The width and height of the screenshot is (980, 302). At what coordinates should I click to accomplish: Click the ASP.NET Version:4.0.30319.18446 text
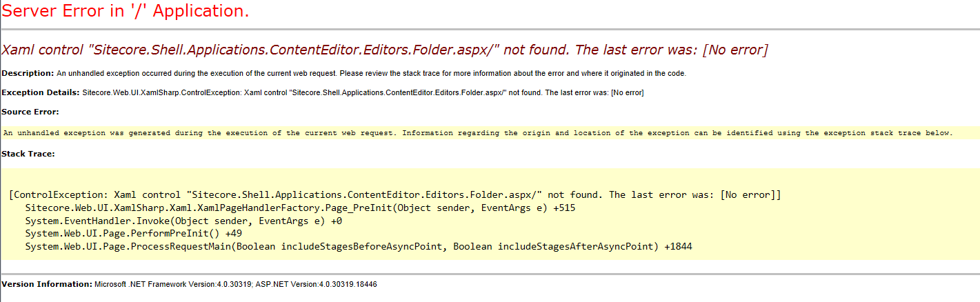(x=317, y=284)
